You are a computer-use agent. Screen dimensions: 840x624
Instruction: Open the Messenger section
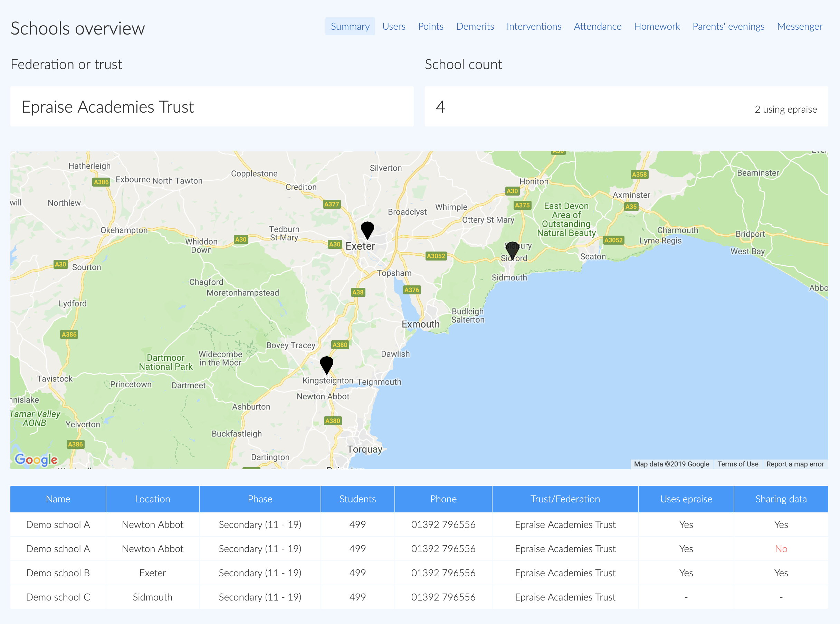click(x=799, y=27)
